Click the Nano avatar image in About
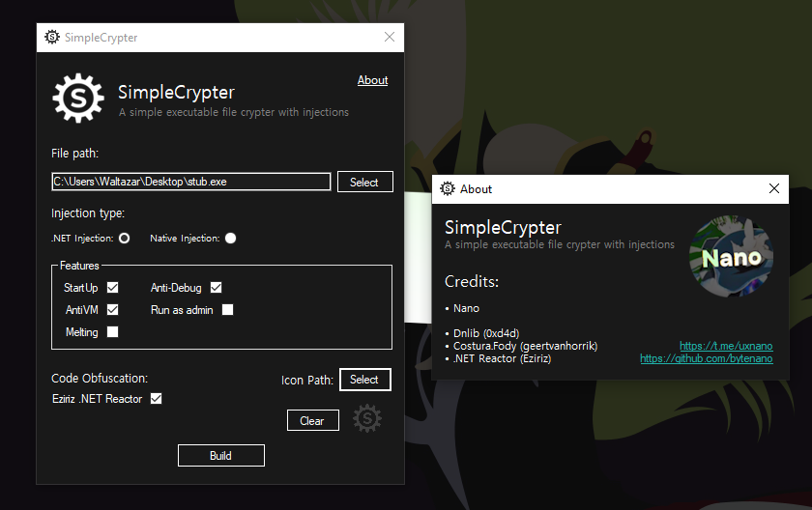This screenshot has width=812, height=510. coord(731,256)
